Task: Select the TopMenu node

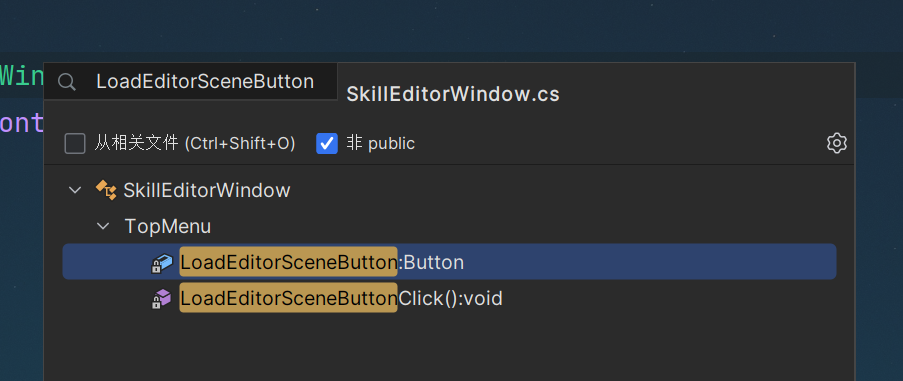Action: tap(168, 226)
